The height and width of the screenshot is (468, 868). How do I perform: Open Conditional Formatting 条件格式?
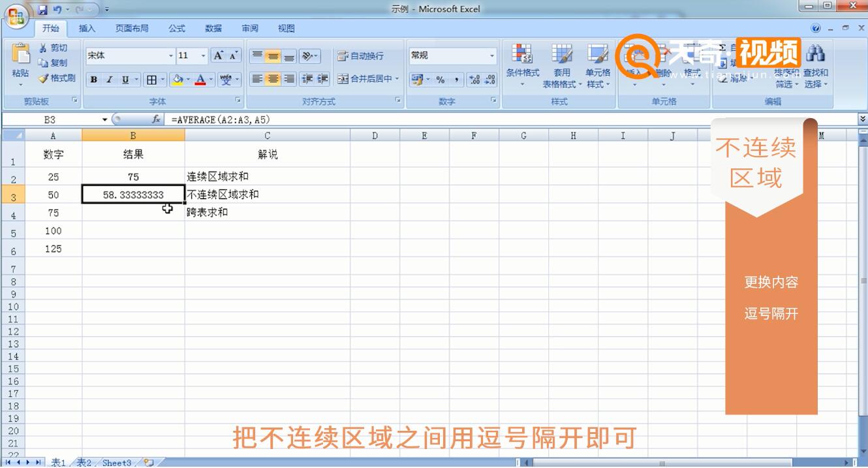[x=522, y=66]
